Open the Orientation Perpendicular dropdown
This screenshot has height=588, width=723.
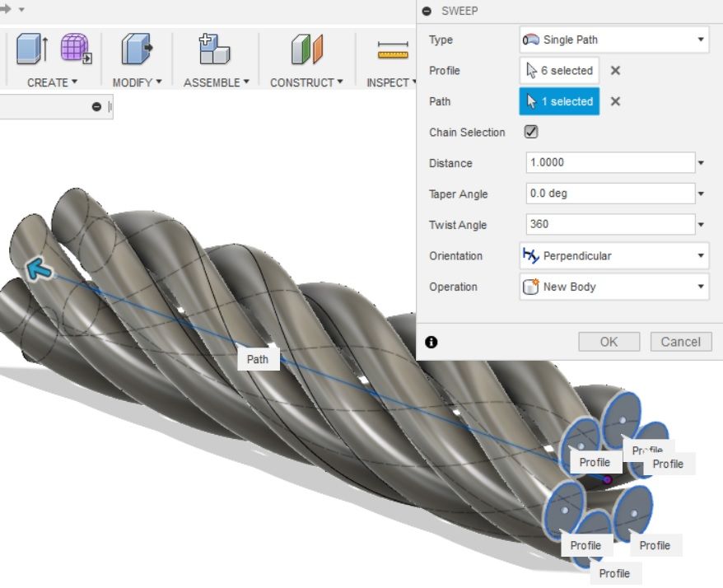pos(614,255)
